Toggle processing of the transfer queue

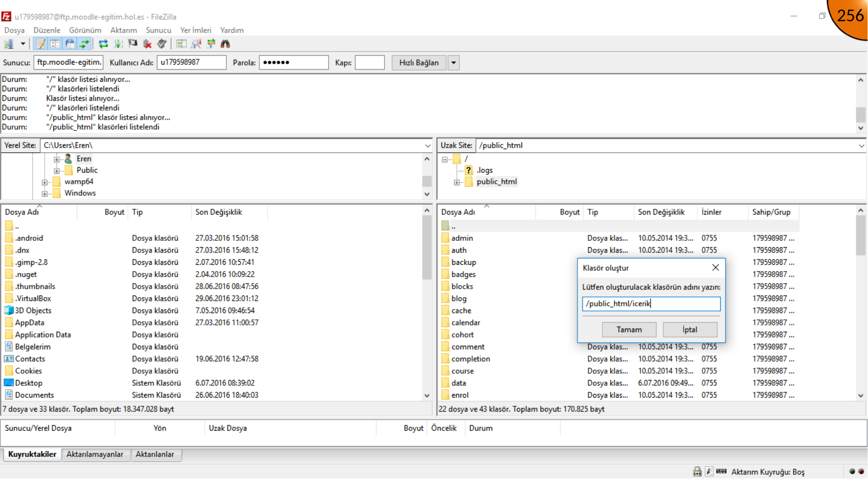click(x=118, y=44)
